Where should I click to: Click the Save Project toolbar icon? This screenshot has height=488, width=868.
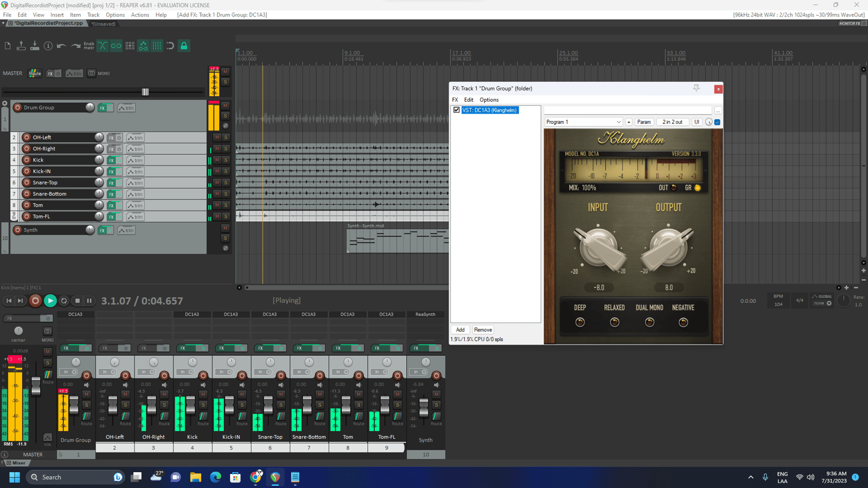tap(34, 46)
